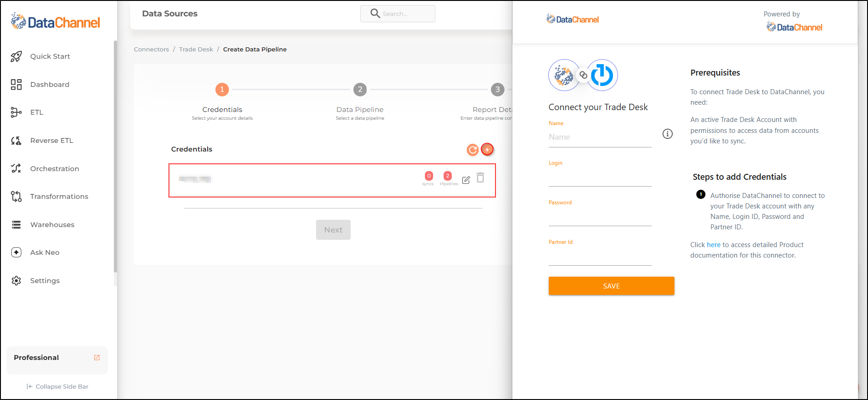This screenshot has width=868, height=400.
Task: Click the Password input field
Action: (600, 217)
